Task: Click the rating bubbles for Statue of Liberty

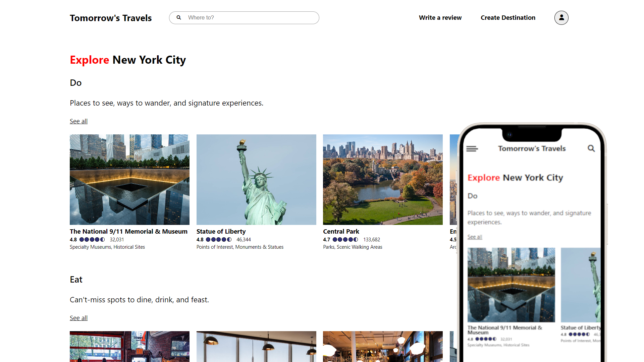Action: tap(218, 239)
